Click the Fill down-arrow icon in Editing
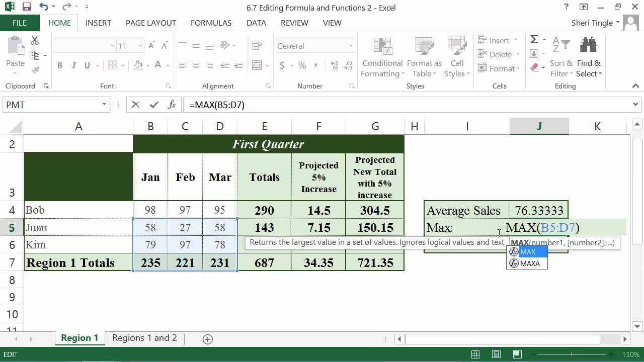The width and height of the screenshot is (644, 362). [x=534, y=53]
